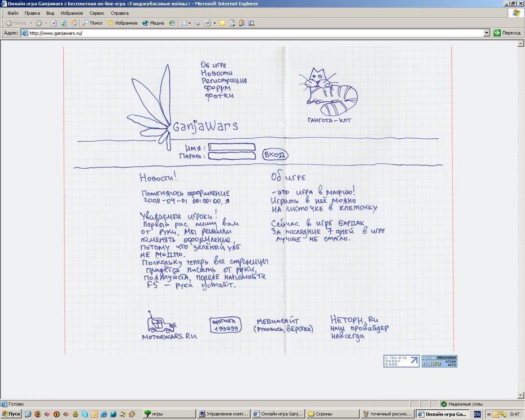Expand the address bar URL dropdown

(487, 33)
